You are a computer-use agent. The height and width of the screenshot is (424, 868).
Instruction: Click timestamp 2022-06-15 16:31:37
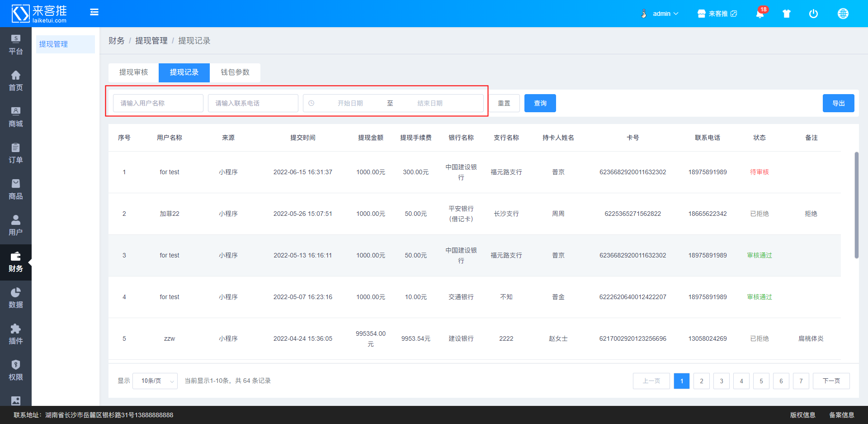tap(303, 172)
